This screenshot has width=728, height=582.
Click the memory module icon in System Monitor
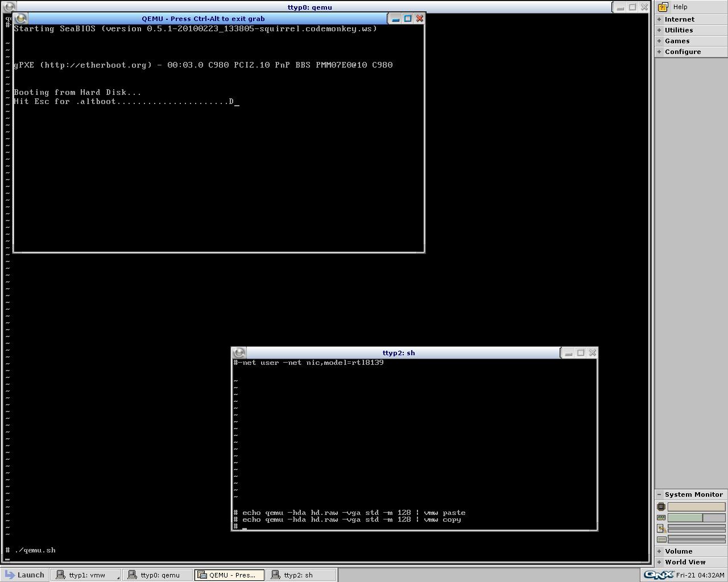(661, 518)
